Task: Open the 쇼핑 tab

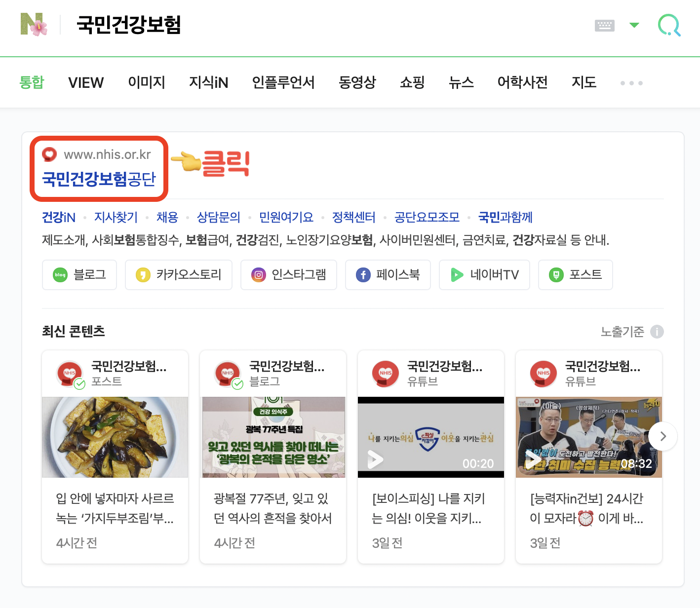Action: 412,82
